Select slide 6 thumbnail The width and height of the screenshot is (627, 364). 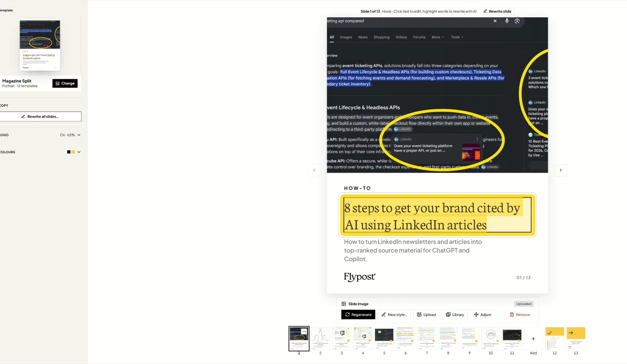point(406,339)
